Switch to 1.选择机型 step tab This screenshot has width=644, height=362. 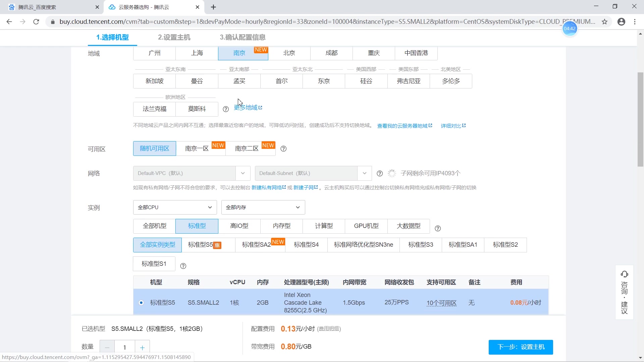[x=112, y=37]
